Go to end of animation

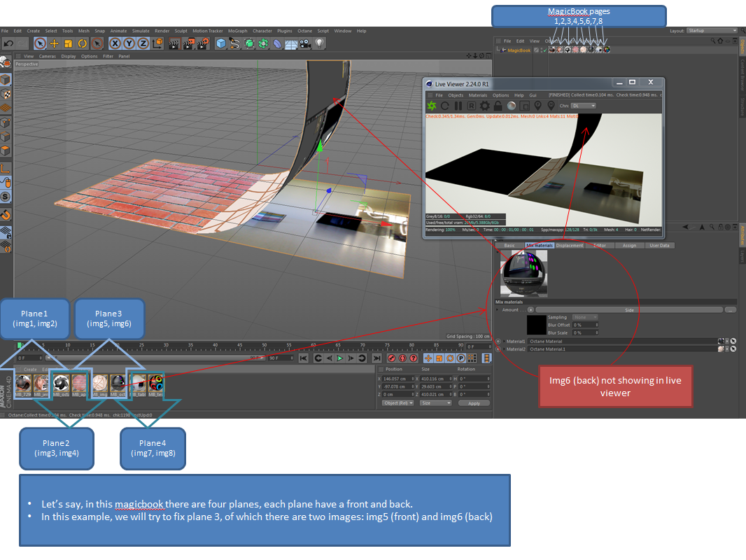tap(376, 358)
